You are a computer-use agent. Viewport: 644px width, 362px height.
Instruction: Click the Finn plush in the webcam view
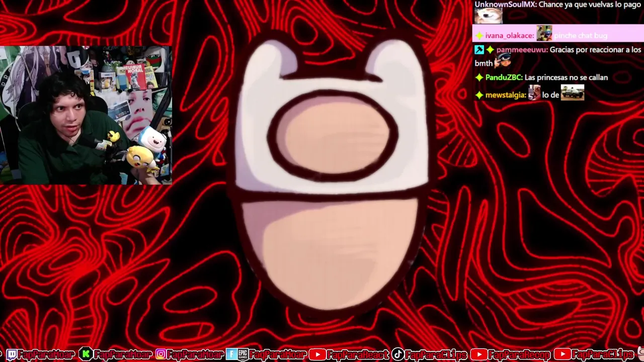tap(152, 143)
